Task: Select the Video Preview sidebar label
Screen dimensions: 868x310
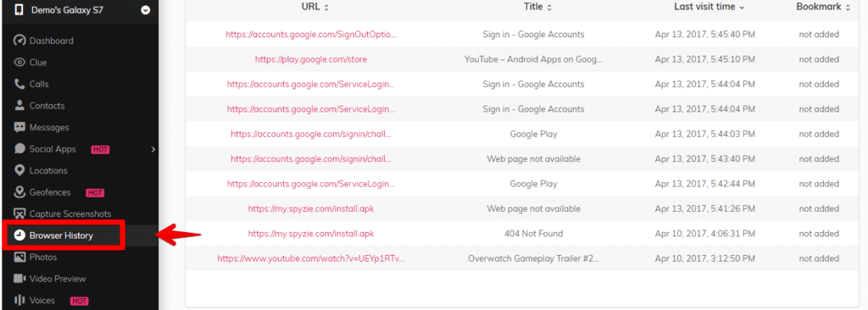Action: (58, 279)
